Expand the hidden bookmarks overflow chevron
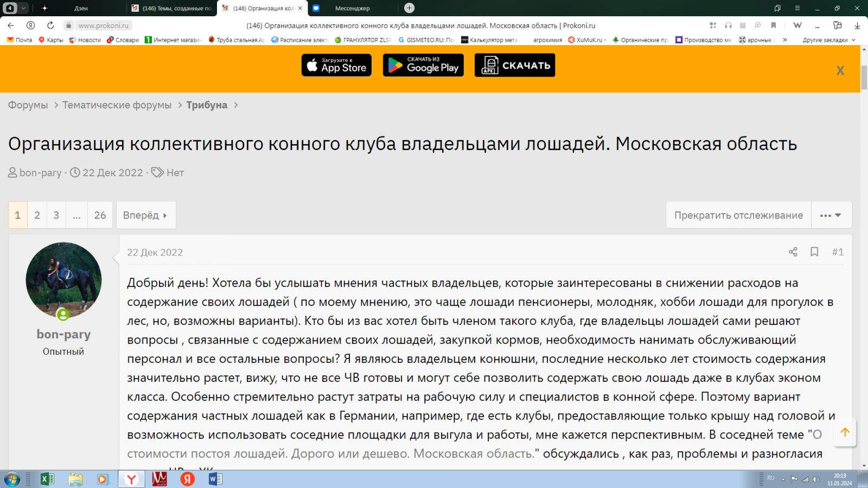 pyautogui.click(x=784, y=40)
